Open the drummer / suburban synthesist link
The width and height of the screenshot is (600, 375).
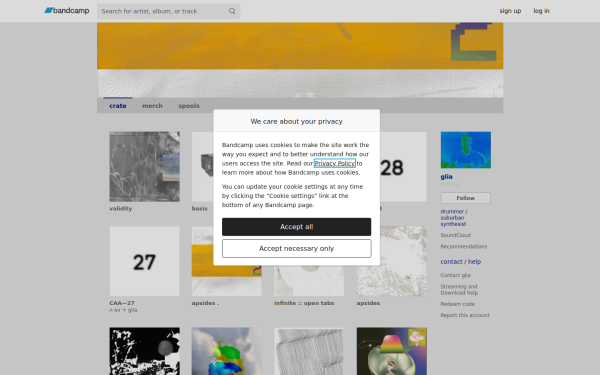454,218
